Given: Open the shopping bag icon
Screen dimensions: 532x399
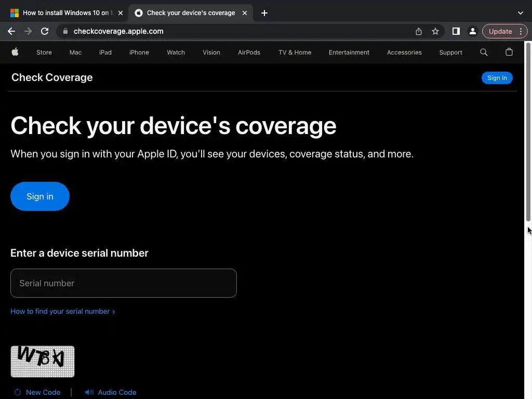Looking at the screenshot, I should pos(509,52).
